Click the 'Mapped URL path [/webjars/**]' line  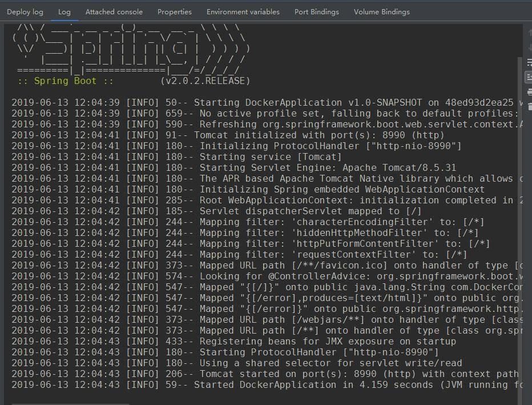click(x=267, y=320)
